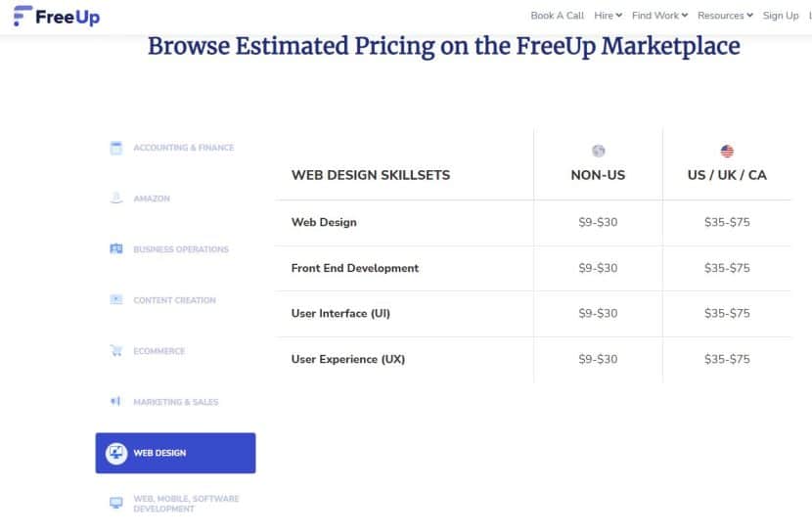Expand the Resources dropdown menu
Viewport: 812px width, 532px height.
pos(725,16)
